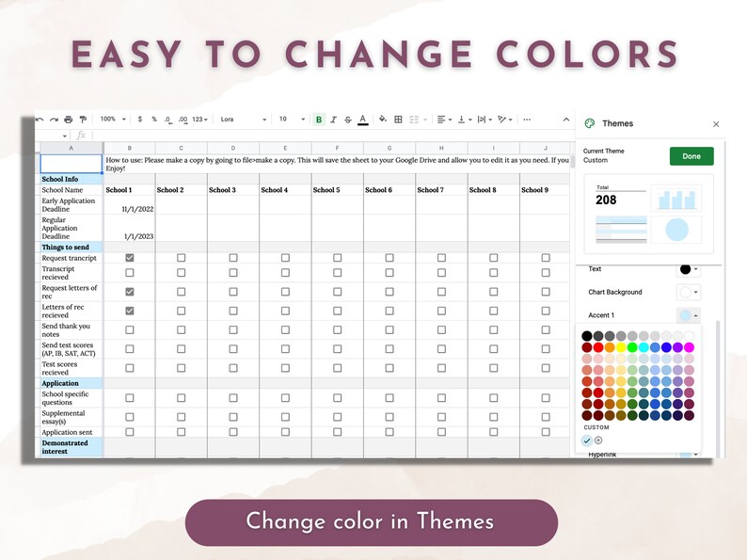This screenshot has width=747, height=560.
Task: Toggle bold formatting button
Action: pyautogui.click(x=319, y=120)
